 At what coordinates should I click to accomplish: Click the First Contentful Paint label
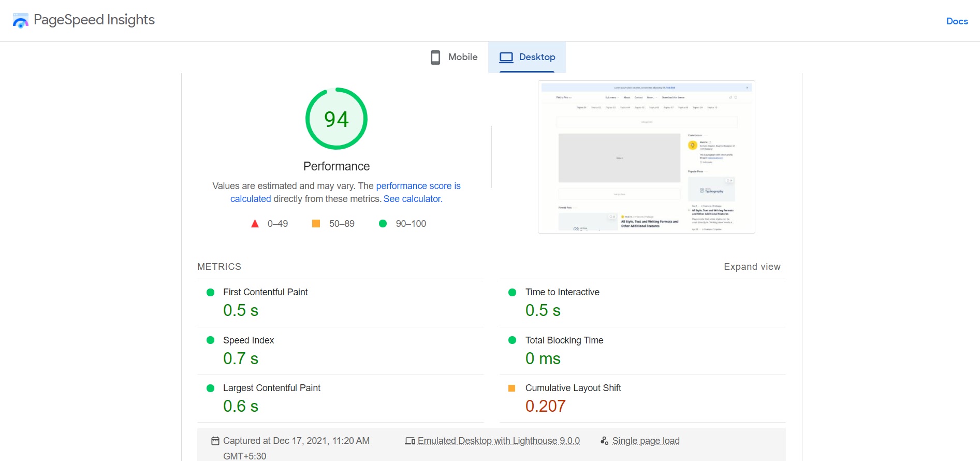tap(265, 292)
